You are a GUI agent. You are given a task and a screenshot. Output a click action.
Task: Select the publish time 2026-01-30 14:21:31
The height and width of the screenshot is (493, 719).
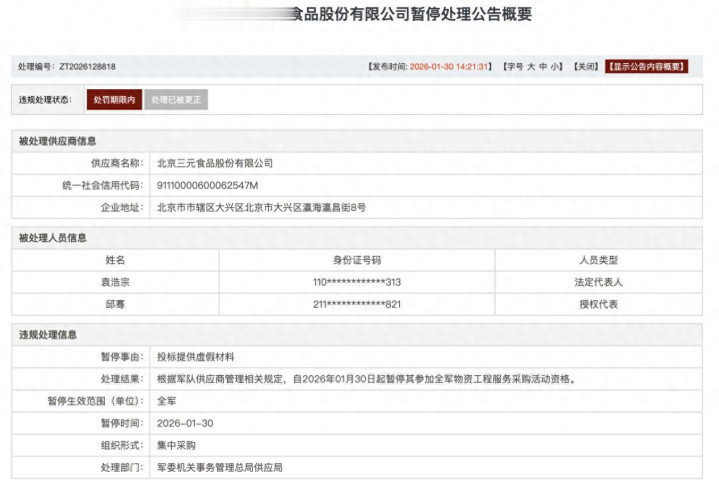coord(449,66)
